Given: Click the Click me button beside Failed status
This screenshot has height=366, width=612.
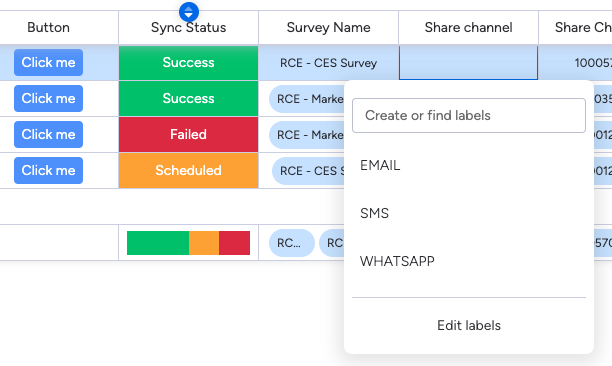Looking at the screenshot, I should pos(48,134).
